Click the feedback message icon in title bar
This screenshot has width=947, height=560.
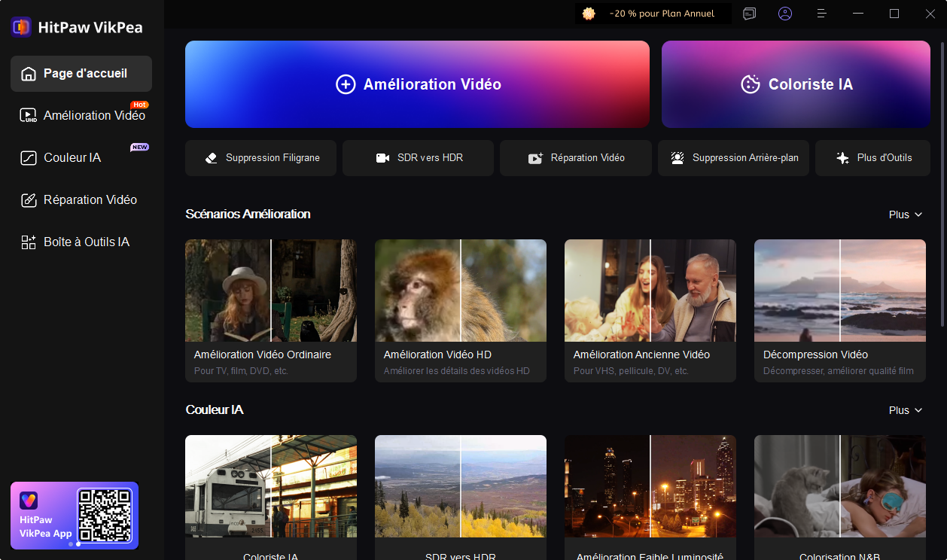749,14
